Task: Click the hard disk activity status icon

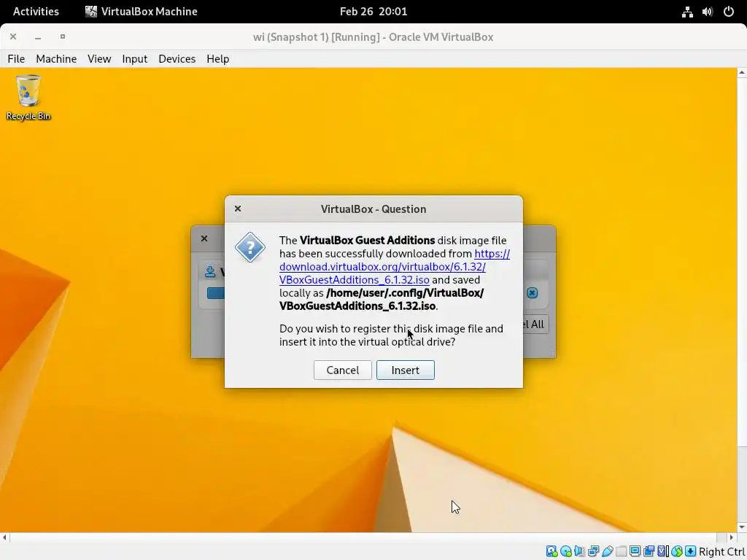Action: click(551, 551)
